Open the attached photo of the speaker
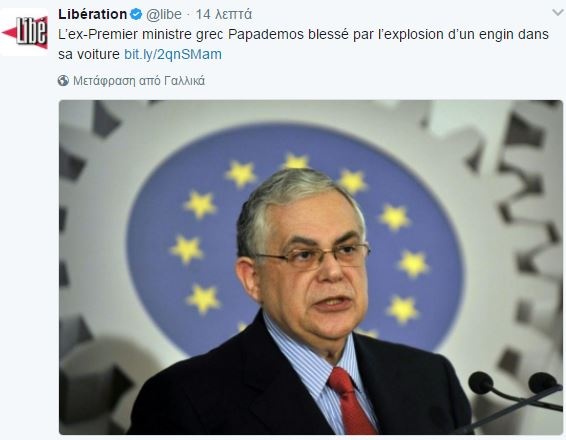The image size is (566, 440). tap(311, 267)
